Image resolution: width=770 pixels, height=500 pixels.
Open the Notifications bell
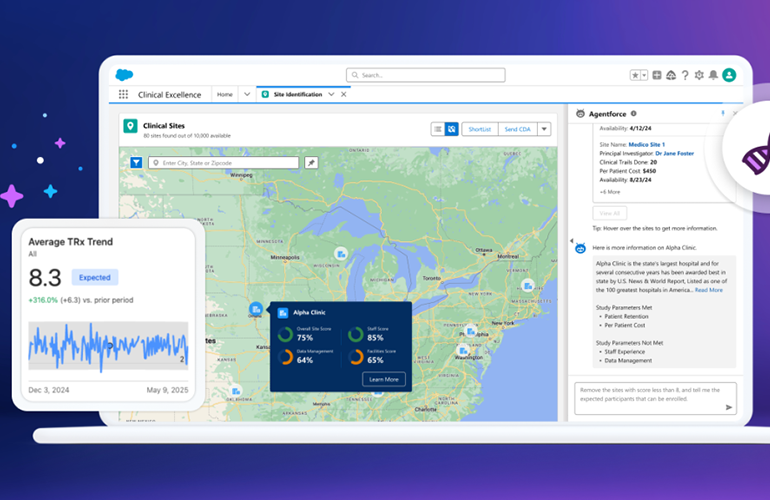pyautogui.click(x=713, y=75)
